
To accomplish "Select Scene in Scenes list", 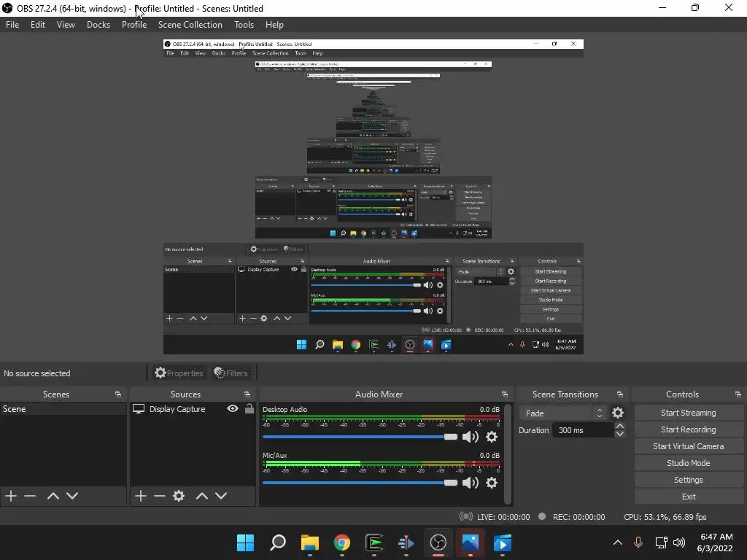I will (63, 409).
